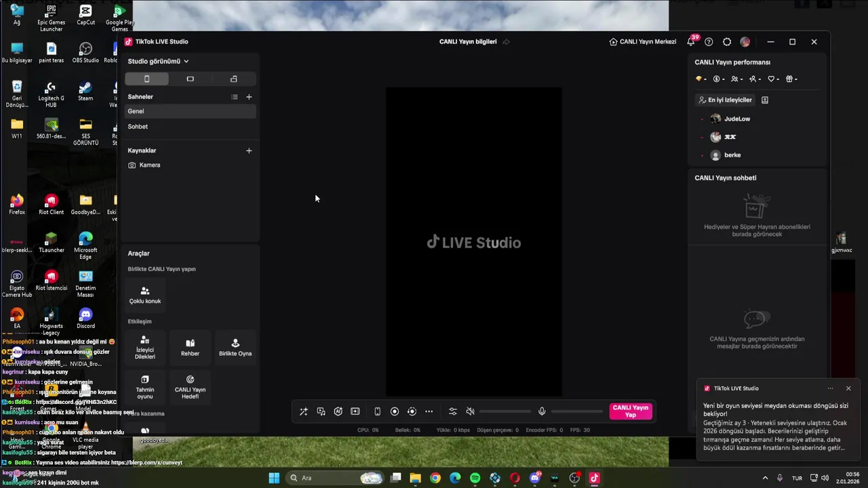Open the magic wand effects tool

(304, 411)
